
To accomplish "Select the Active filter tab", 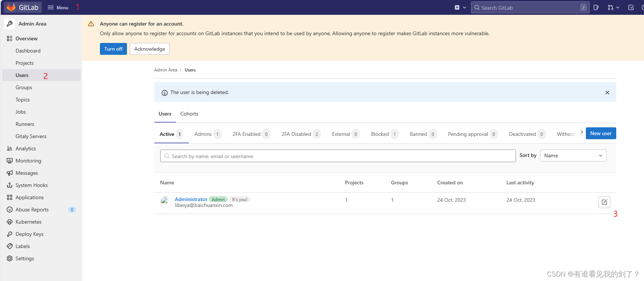I will [171, 134].
